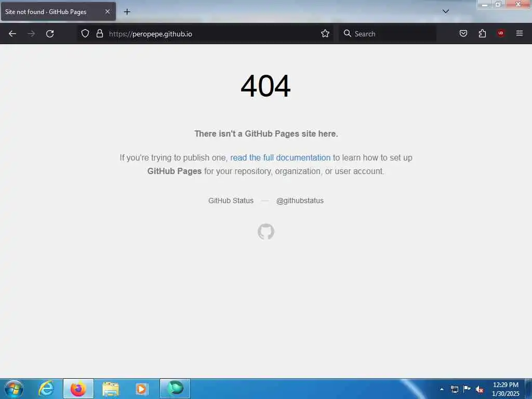The image size is (532, 399).
Task: Click the GitHub Octocat logo
Action: (x=266, y=232)
